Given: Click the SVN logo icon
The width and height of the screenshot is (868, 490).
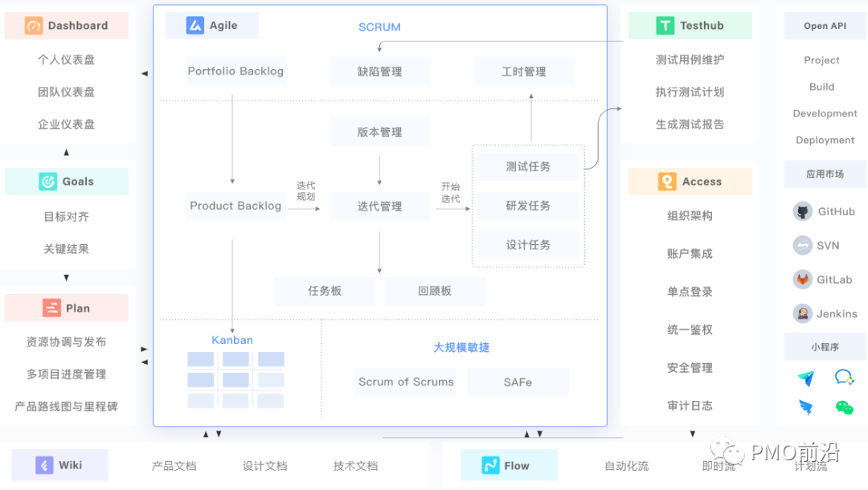Looking at the screenshot, I should [803, 245].
